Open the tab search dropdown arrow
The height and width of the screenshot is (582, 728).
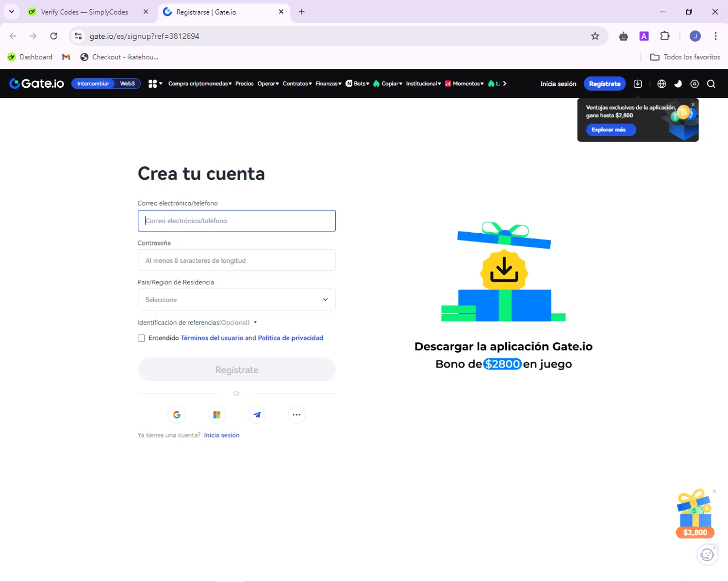click(12, 12)
